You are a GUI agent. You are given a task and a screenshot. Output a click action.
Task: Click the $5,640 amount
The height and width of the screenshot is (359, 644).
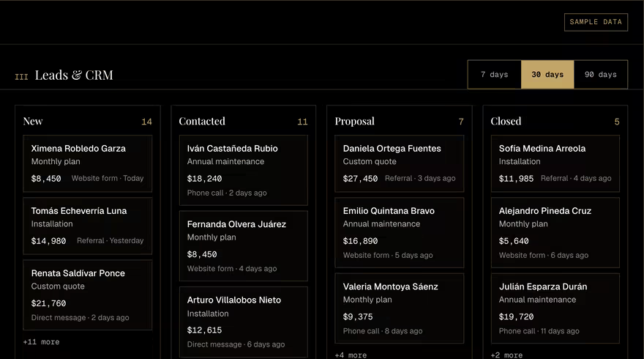[x=514, y=241]
